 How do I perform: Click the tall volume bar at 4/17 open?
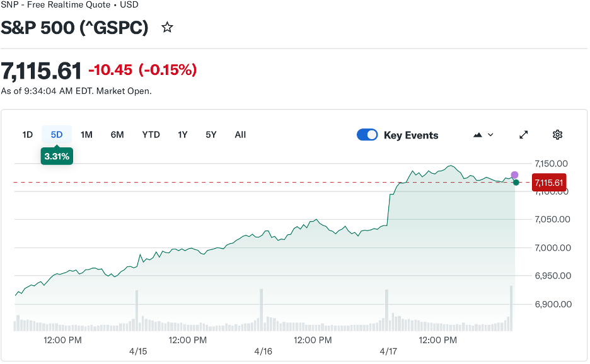pos(387,310)
